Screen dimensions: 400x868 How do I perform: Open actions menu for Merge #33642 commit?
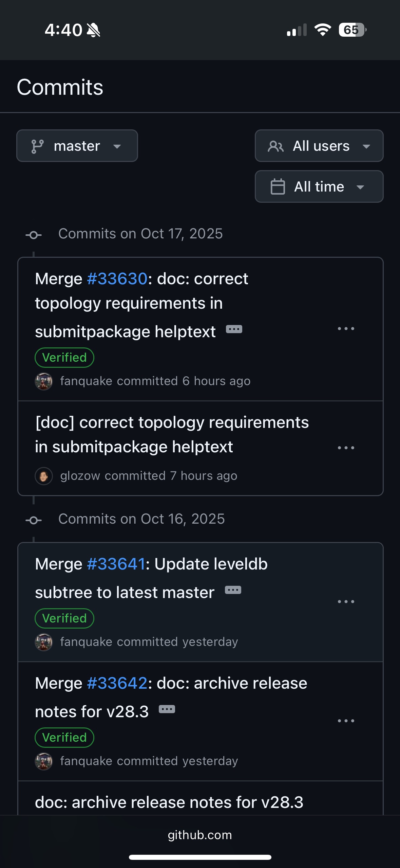pyautogui.click(x=346, y=721)
